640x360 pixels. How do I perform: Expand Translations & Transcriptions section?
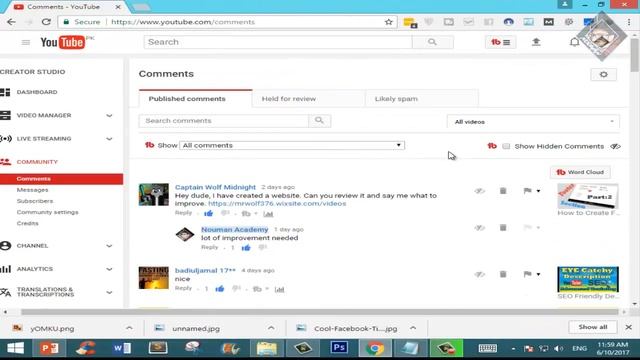[x=109, y=292]
